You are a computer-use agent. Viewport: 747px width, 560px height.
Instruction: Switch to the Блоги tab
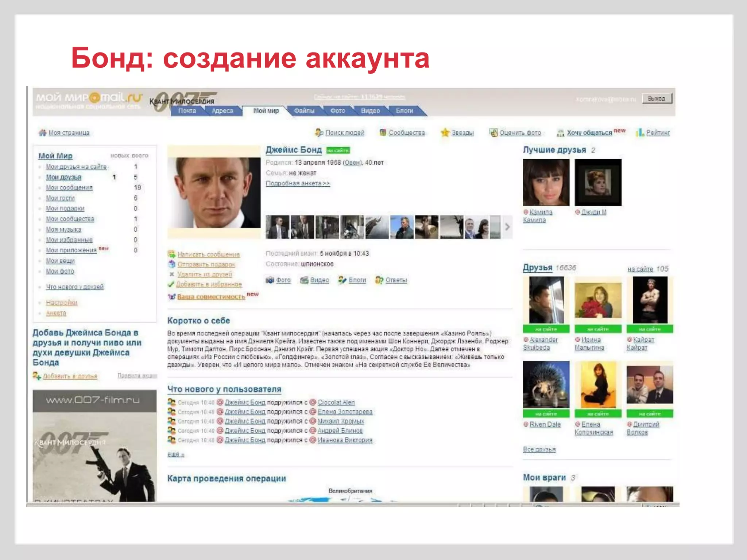405,110
